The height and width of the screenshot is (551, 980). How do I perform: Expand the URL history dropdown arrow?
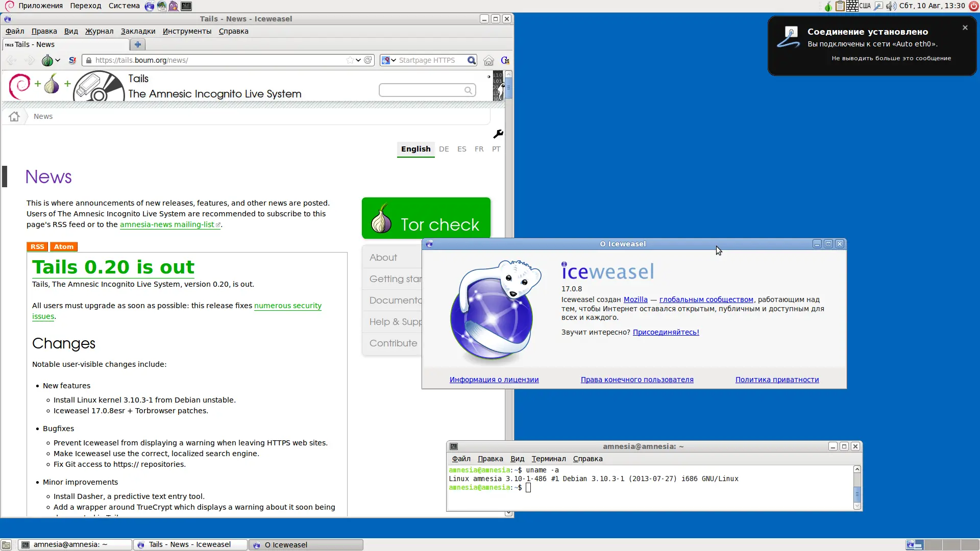point(358,60)
